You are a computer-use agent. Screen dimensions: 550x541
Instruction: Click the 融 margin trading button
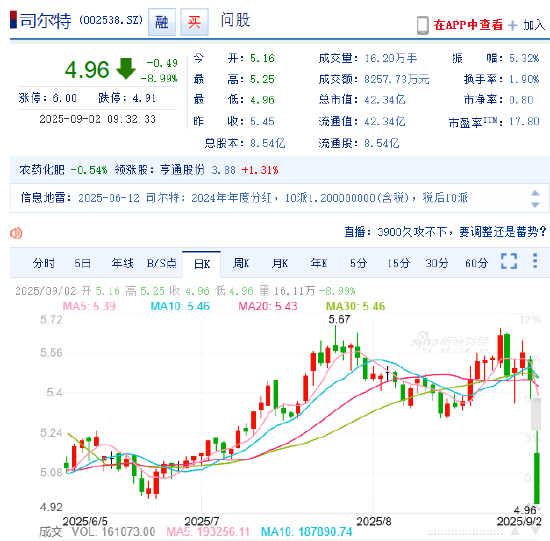[x=162, y=22]
